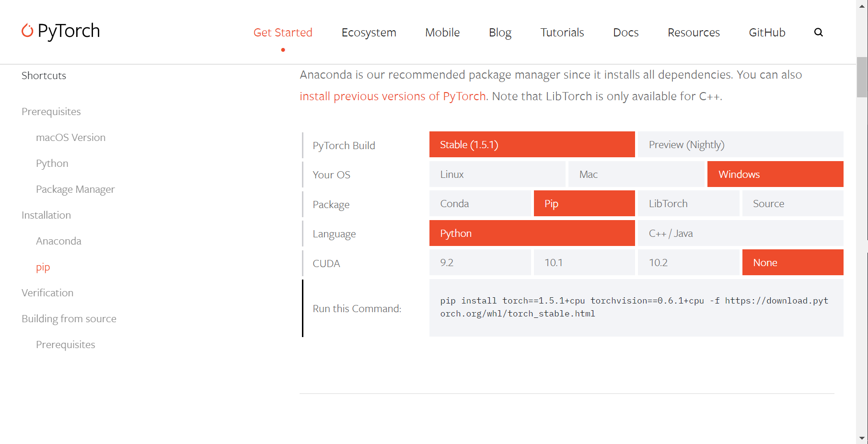Screen dimensions: 868x444
Task: Choose Mac as your OS
Action: click(636, 174)
